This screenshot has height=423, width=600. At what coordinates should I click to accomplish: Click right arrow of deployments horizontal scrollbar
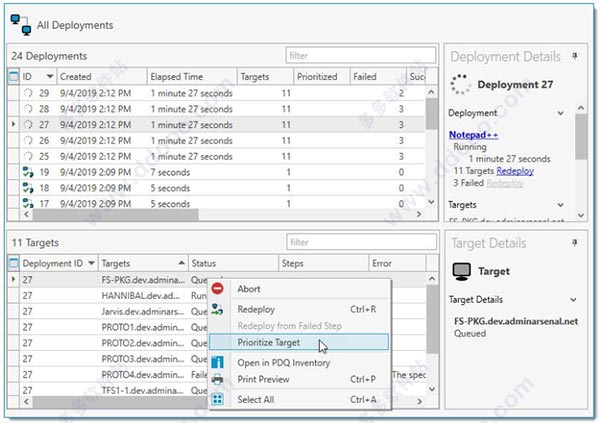[x=419, y=214]
